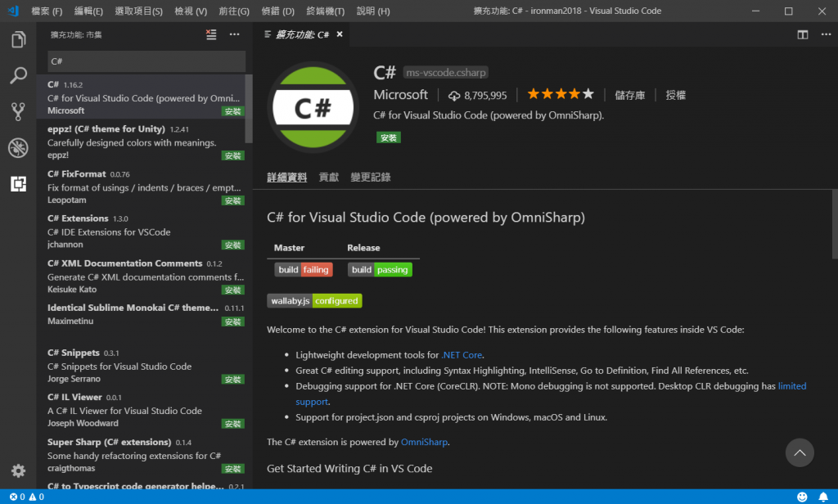Open the 終端機(T) menu
838x504 pixels.
326,11
